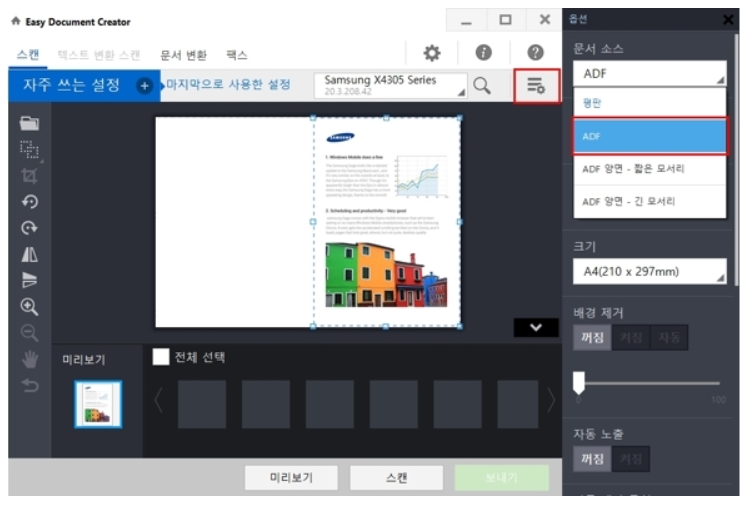Image resolution: width=748 pixels, height=505 pixels.
Task: Click the undo arrow icon
Action: (30, 385)
